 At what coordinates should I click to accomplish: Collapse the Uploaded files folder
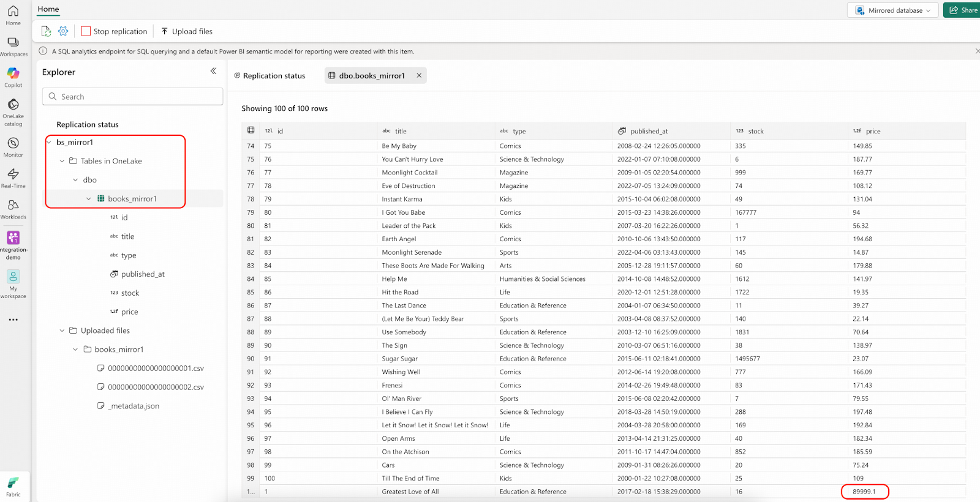click(62, 331)
